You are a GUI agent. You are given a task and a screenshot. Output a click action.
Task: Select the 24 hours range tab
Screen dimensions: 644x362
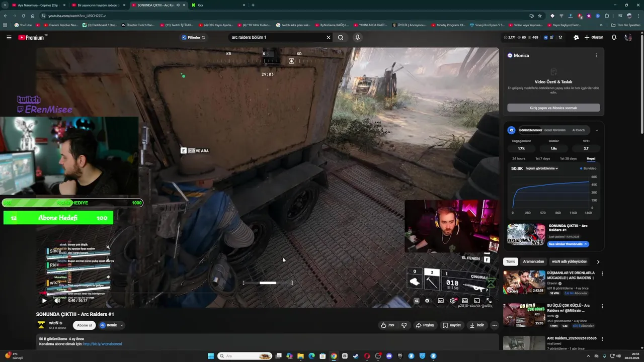tap(519, 158)
